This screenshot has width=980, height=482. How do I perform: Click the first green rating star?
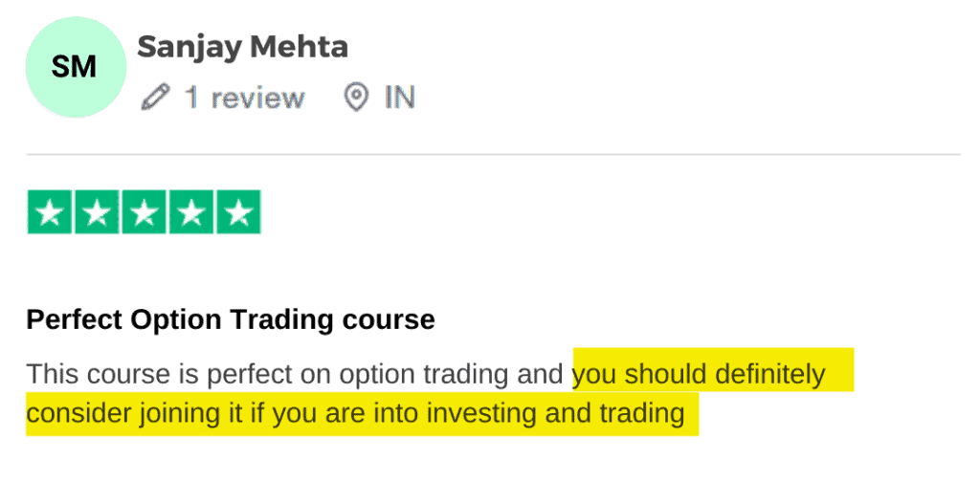[49, 212]
